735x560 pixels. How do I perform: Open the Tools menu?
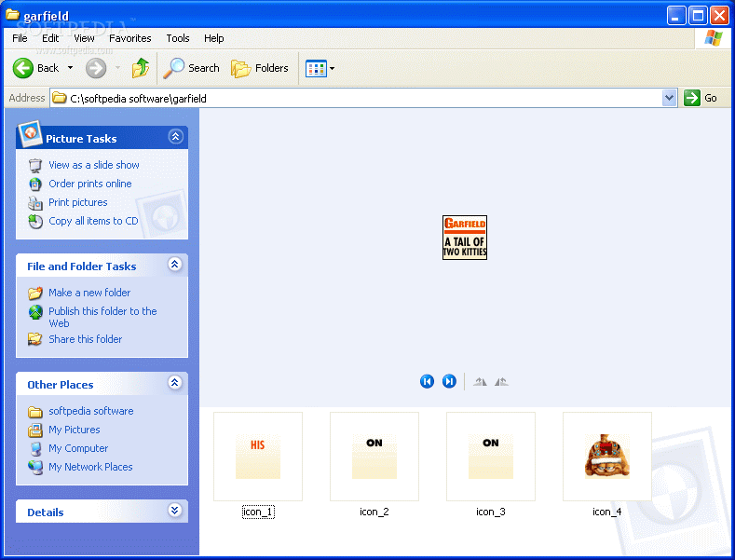click(178, 38)
